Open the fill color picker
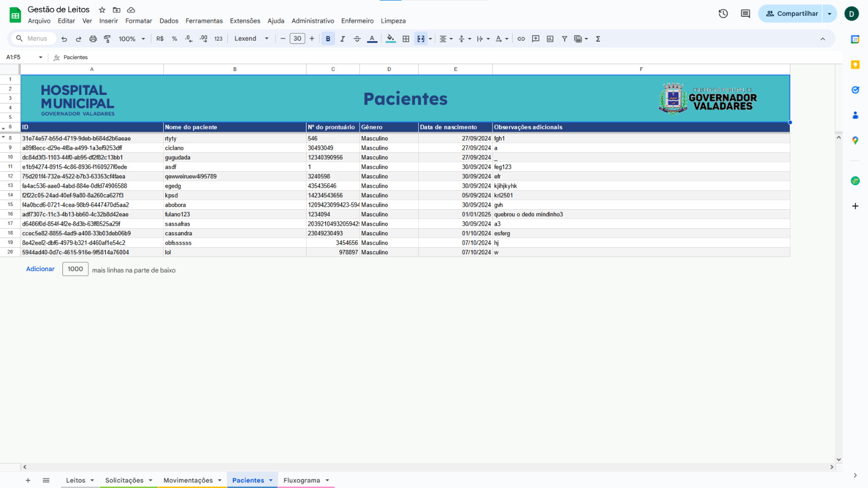Image resolution: width=868 pixels, height=488 pixels. pyautogui.click(x=391, y=39)
